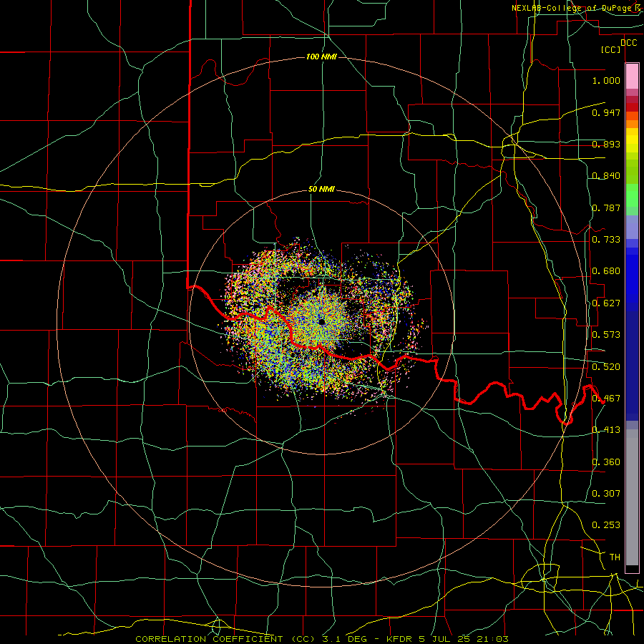Click the 0.360 scale value

pos(606,462)
